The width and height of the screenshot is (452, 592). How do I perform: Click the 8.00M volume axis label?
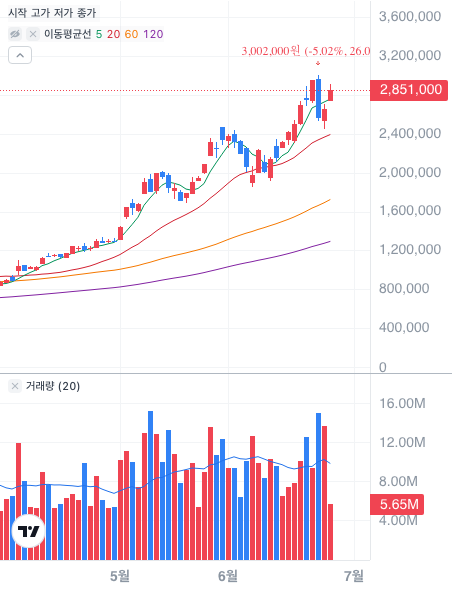pos(399,481)
